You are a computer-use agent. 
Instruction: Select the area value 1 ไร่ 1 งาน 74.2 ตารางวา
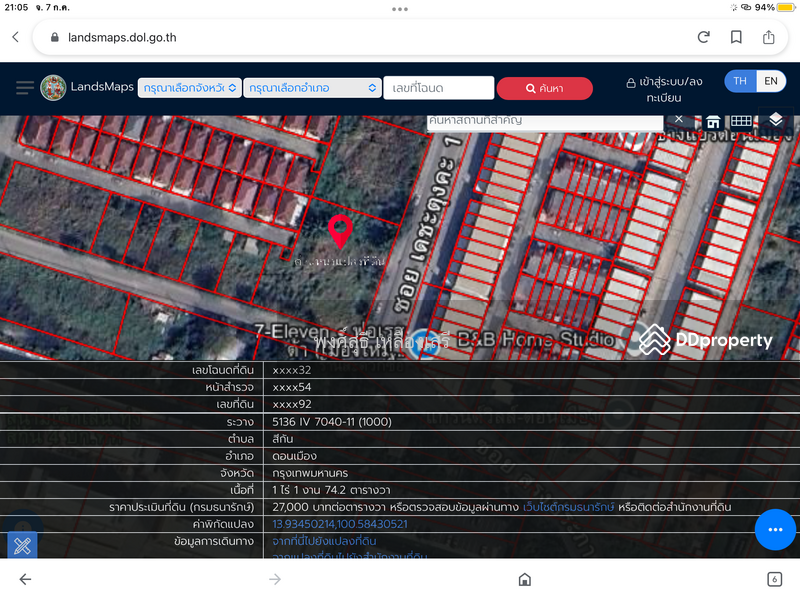(331, 490)
